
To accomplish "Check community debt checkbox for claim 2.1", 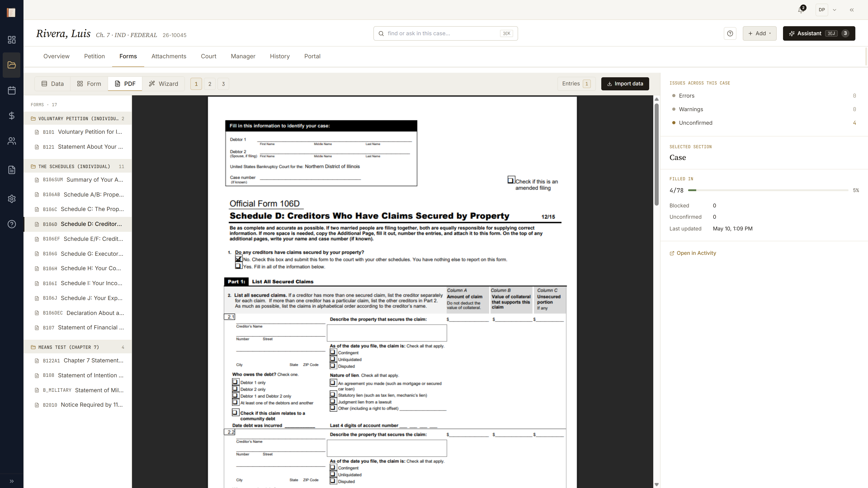I will coord(235,412).
